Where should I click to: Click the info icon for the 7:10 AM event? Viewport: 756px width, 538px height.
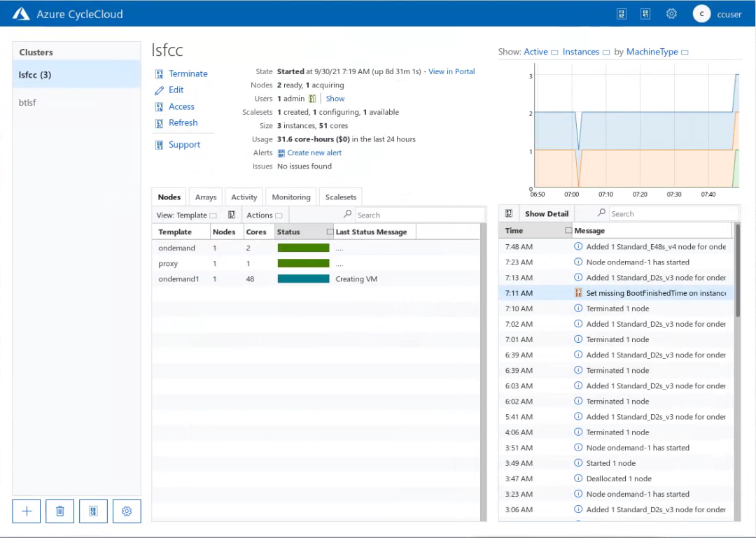point(578,308)
